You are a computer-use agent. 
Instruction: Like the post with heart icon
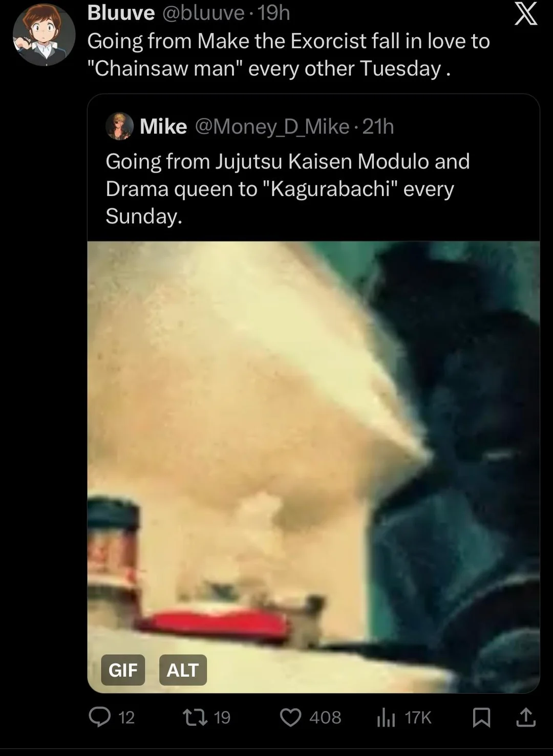click(290, 717)
